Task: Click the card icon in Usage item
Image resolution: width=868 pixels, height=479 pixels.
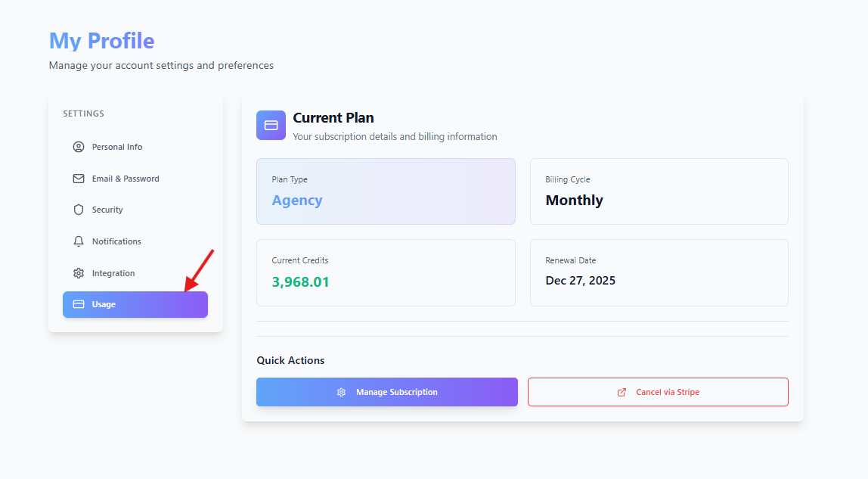Action: click(79, 304)
